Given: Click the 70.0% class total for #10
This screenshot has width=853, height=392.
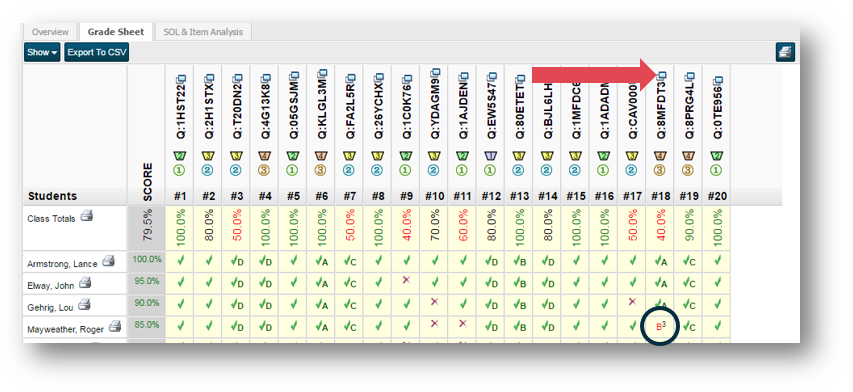Looking at the screenshot, I should 434,224.
